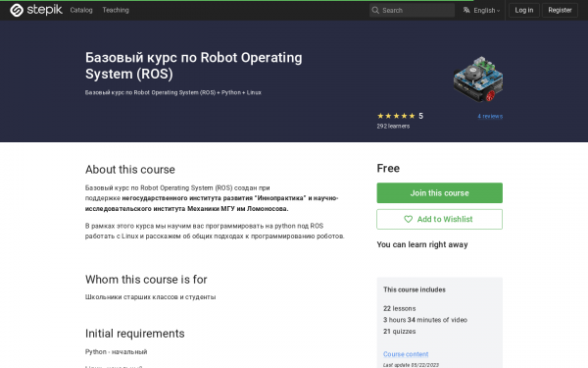Click the 21 quizzes text

click(x=400, y=332)
